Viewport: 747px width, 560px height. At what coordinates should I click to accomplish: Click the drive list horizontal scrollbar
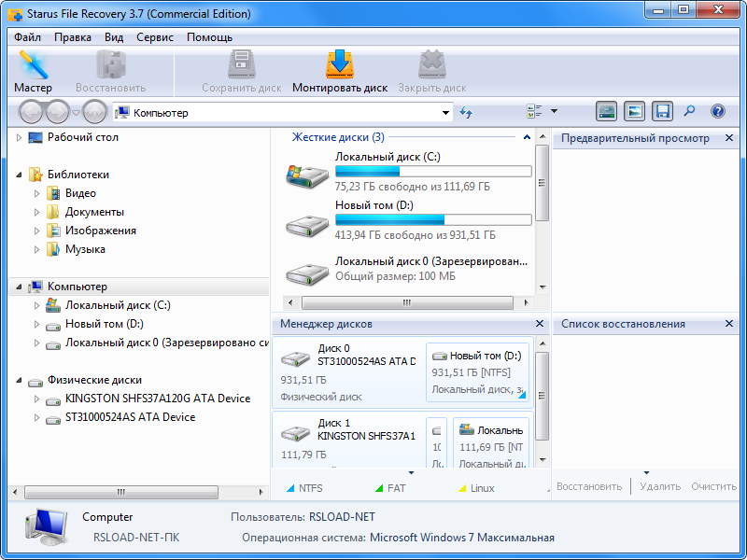pos(407,302)
